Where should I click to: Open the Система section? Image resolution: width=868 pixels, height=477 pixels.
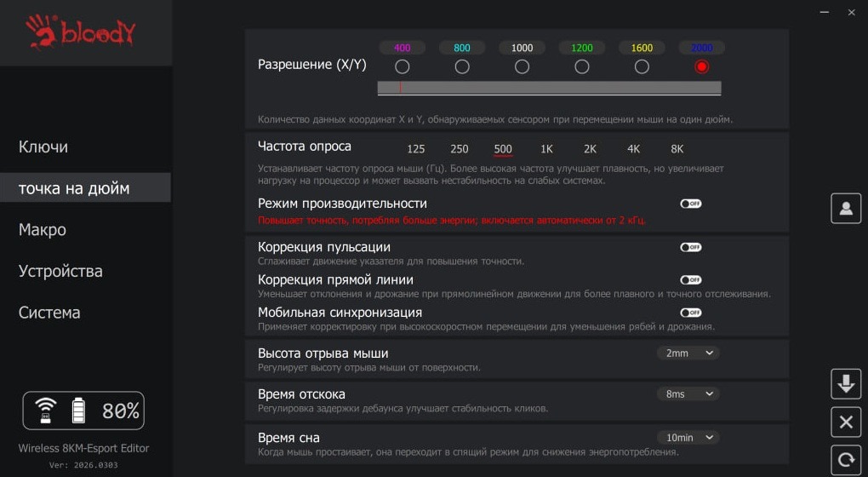[49, 313]
